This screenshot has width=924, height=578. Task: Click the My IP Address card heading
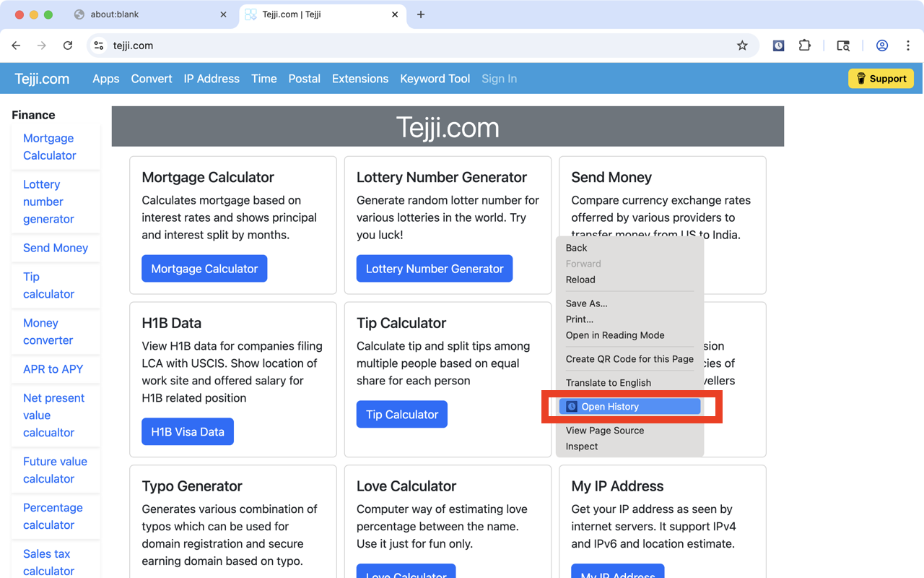pos(617,486)
